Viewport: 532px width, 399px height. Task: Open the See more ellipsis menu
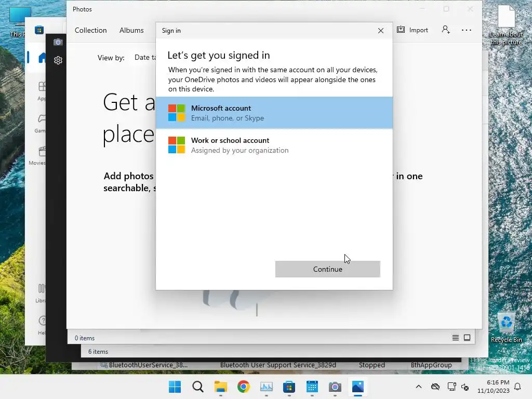(467, 30)
